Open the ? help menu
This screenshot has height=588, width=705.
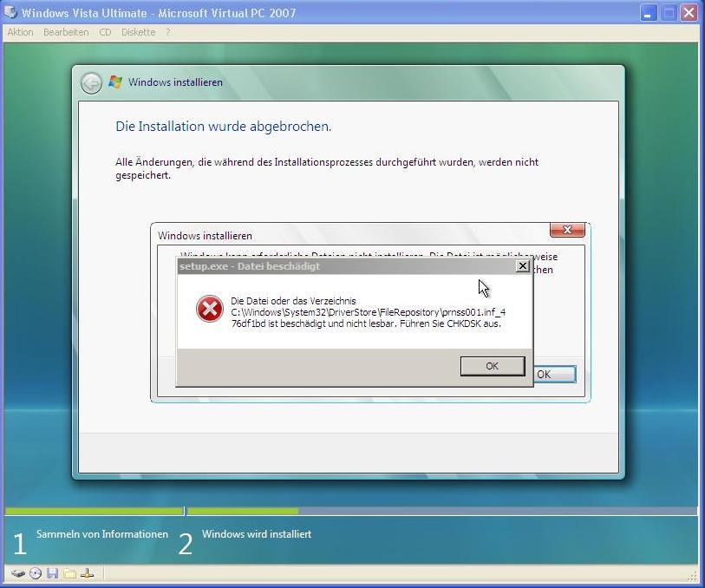pyautogui.click(x=167, y=32)
